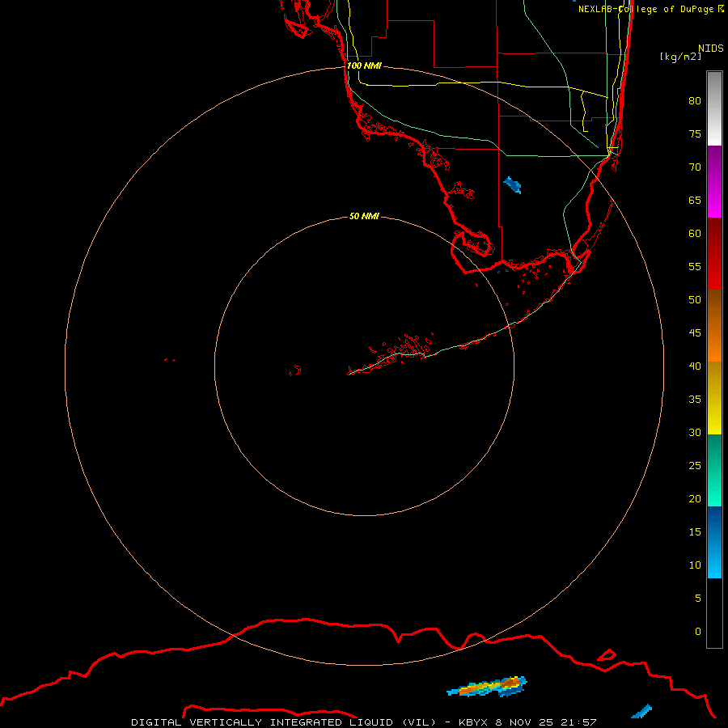Click the 20 value on color scale
Screen dimensions: 728x728
pyautogui.click(x=695, y=498)
